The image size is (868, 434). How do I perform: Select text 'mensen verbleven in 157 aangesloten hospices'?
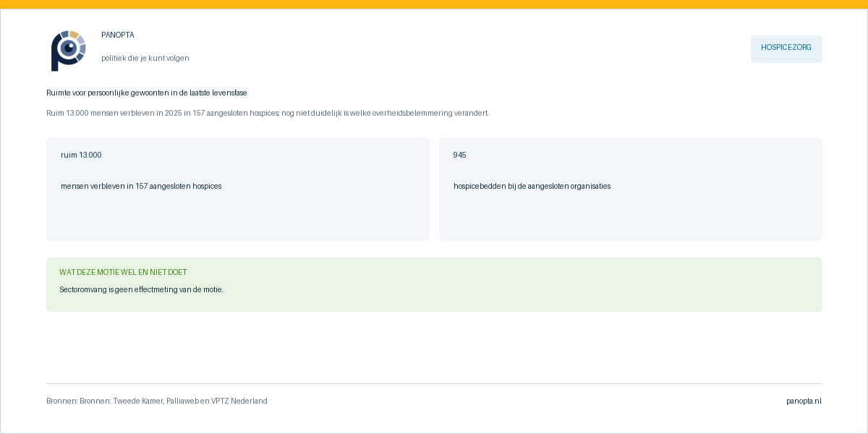(x=141, y=186)
